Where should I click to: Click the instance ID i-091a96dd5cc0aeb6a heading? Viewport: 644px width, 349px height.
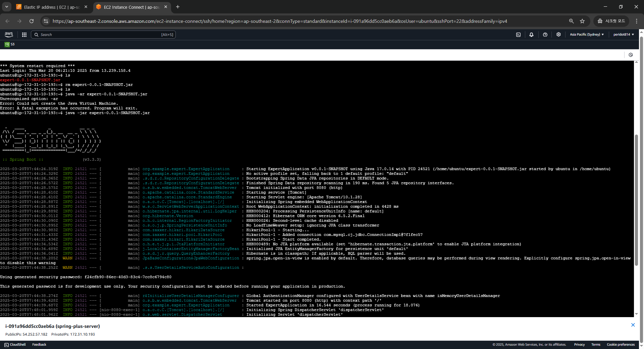tap(53, 326)
